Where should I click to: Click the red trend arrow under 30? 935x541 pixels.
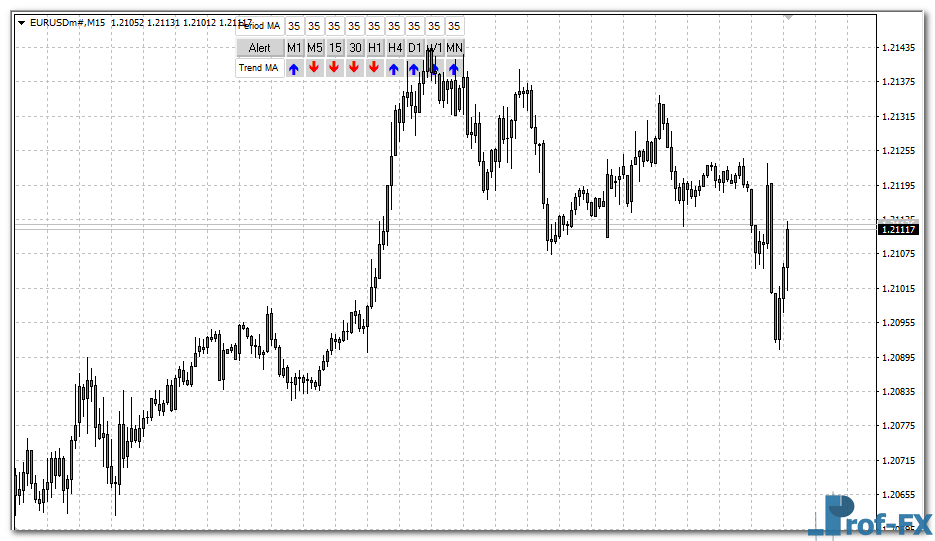tap(354, 68)
